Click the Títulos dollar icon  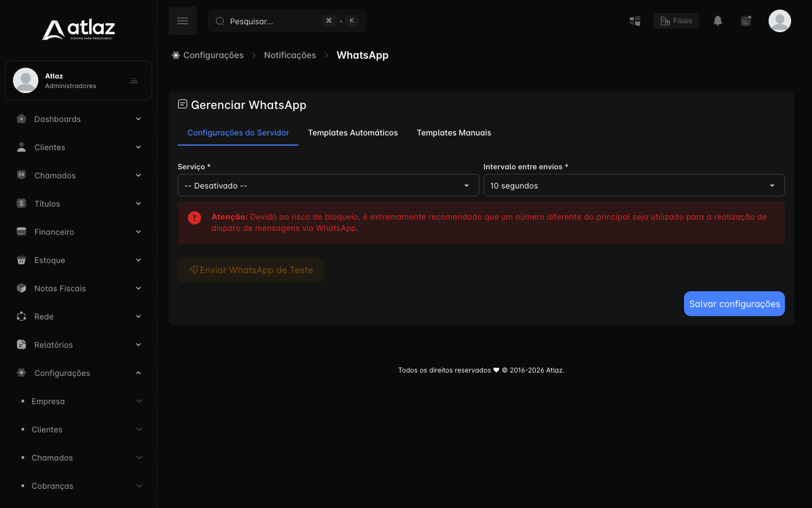tap(21, 203)
